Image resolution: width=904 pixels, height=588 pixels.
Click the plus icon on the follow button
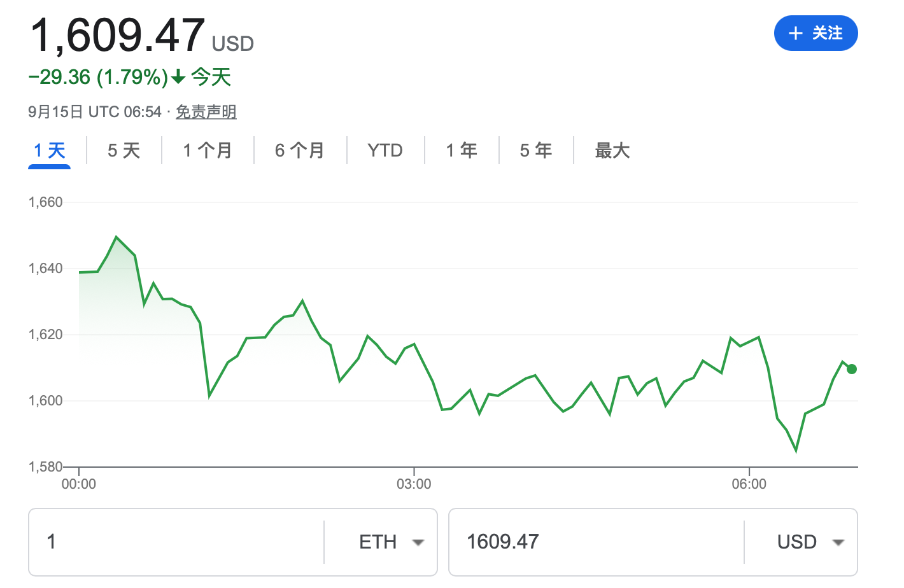795,33
